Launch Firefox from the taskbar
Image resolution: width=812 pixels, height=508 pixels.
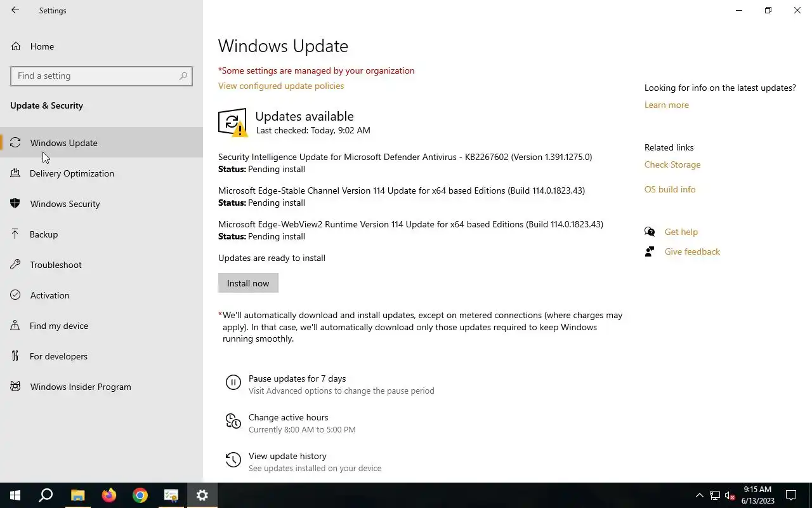(109, 495)
